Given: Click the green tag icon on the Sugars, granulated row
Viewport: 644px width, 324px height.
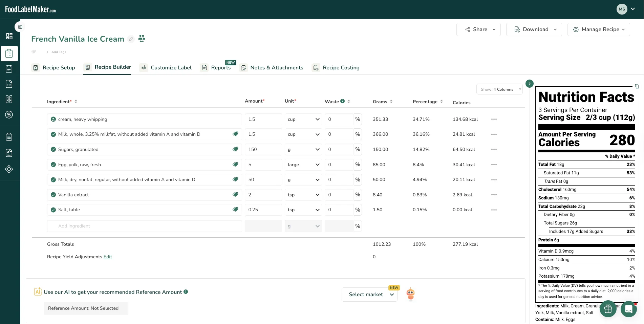Looking at the screenshot, I should point(235,149).
